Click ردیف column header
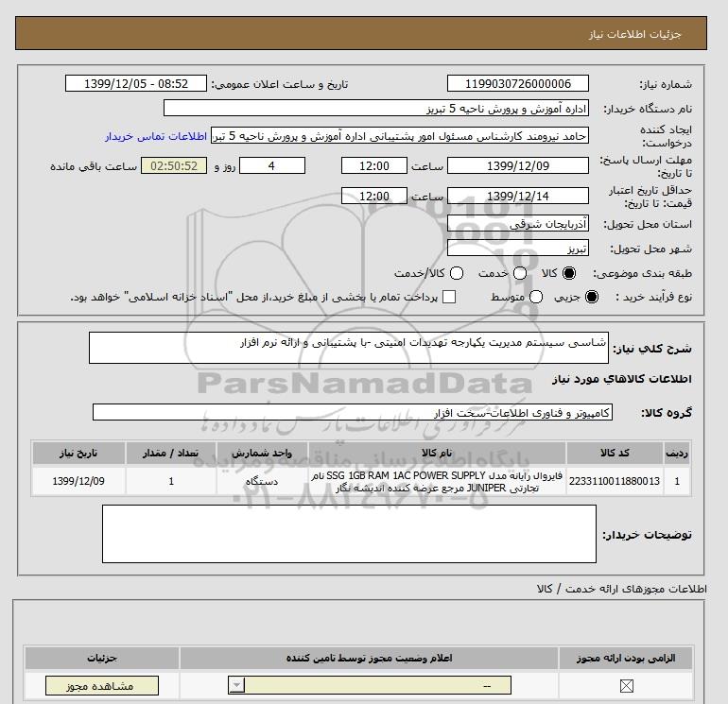728x704 pixels. coord(677,453)
